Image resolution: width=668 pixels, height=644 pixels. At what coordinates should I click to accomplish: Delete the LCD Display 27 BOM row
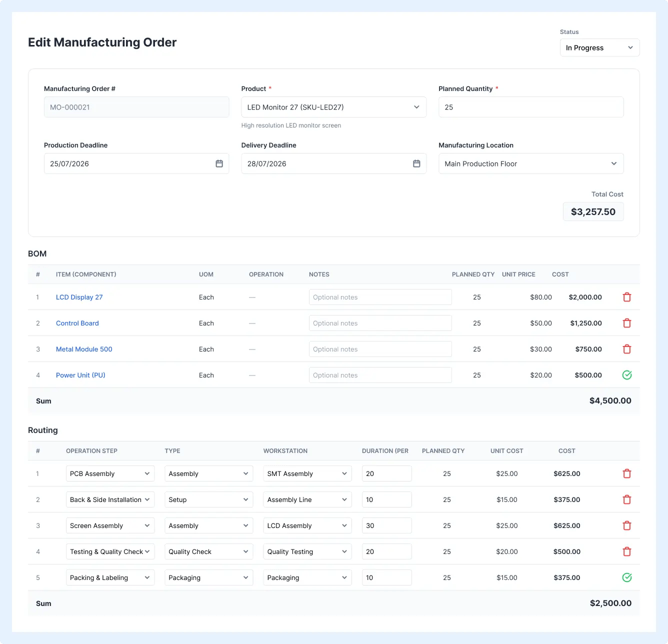[626, 297]
